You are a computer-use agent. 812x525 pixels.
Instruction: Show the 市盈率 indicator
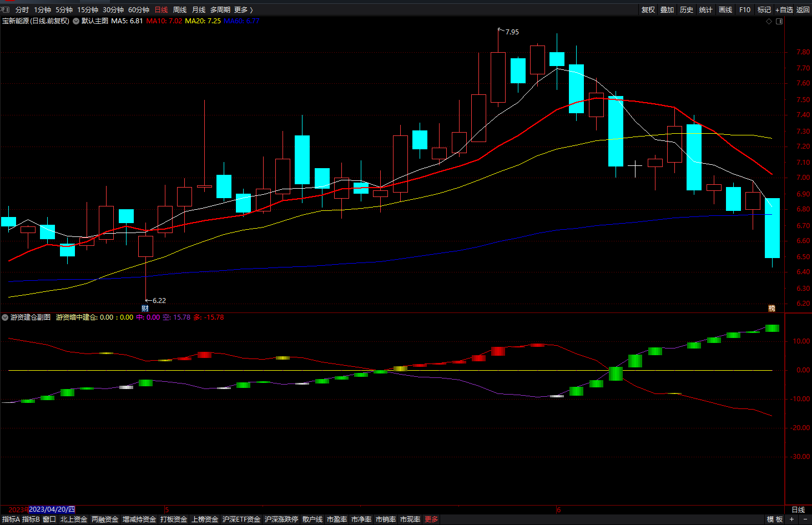click(337, 519)
